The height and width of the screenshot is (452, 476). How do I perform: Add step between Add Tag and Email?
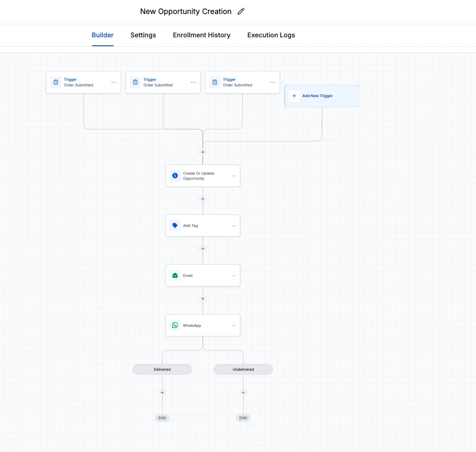(x=203, y=249)
